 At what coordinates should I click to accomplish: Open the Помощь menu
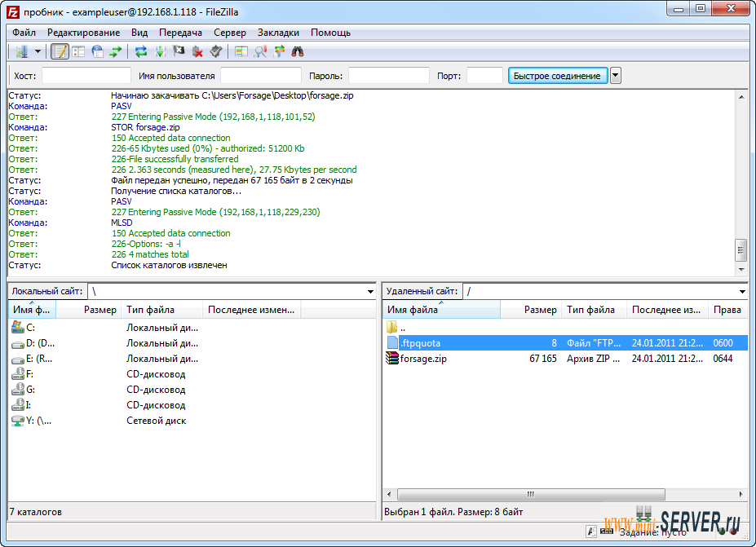[330, 33]
